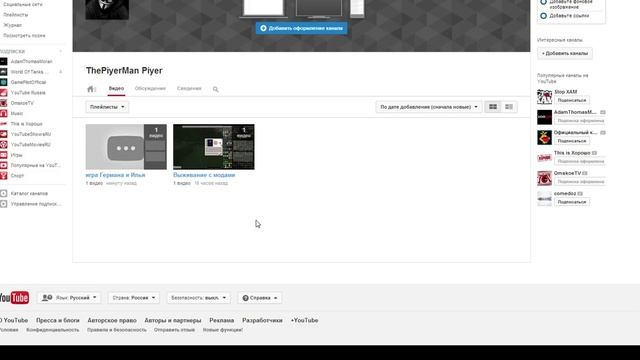Expand the World Of Tanks sidebar arrow

(x=60, y=72)
